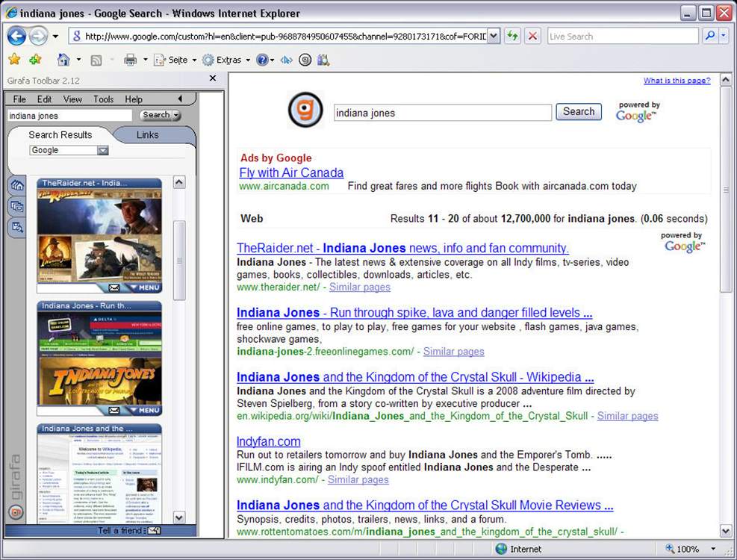The height and width of the screenshot is (560, 737).
Task: Click the houses icon in Girafa sidebar
Action: click(17, 185)
